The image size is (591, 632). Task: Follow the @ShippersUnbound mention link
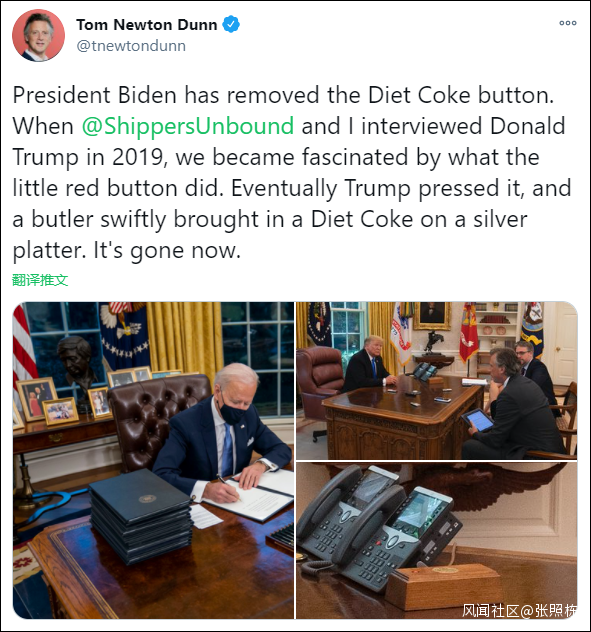click(x=188, y=126)
